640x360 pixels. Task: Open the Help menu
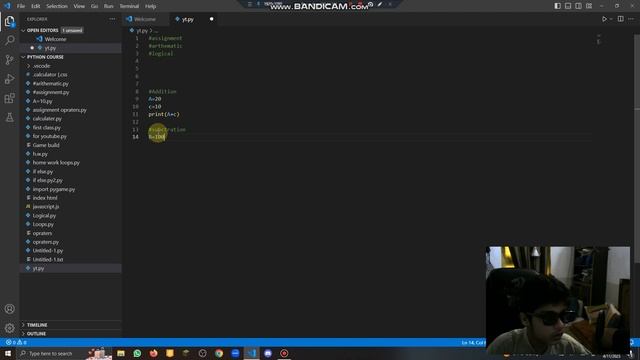151,6
